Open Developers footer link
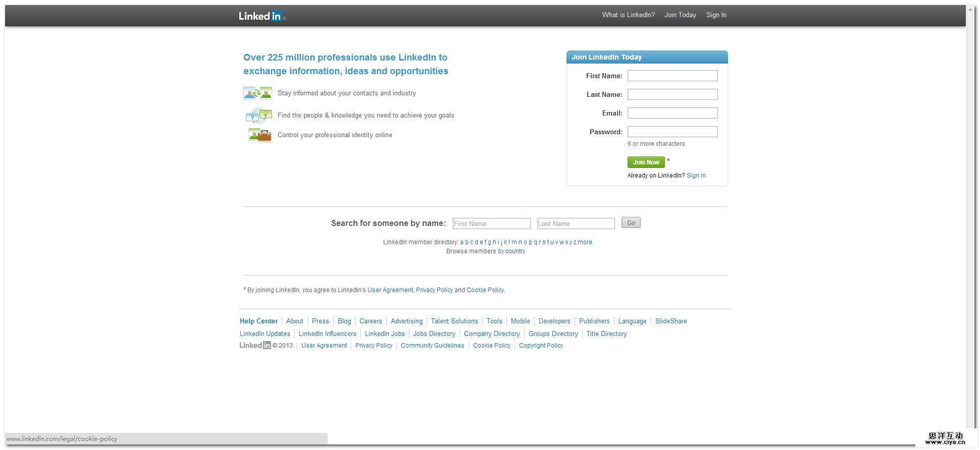The image size is (980, 450). click(x=554, y=321)
